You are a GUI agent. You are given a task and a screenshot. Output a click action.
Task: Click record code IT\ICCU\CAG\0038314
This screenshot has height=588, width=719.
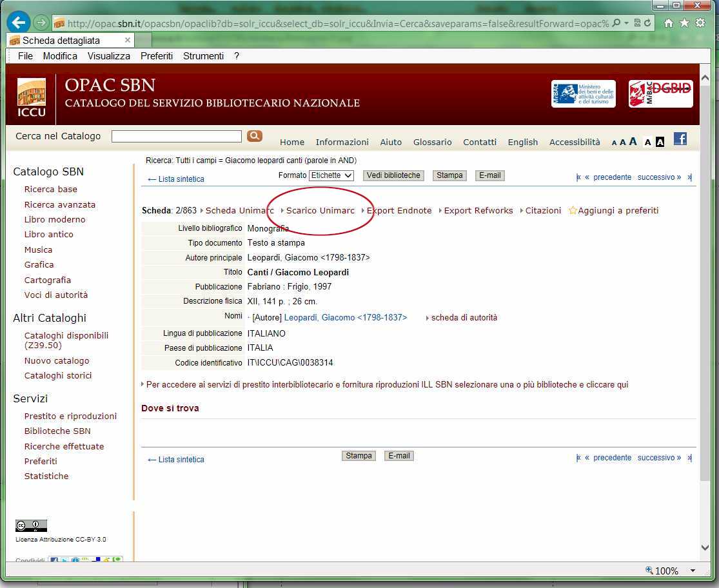tap(290, 363)
